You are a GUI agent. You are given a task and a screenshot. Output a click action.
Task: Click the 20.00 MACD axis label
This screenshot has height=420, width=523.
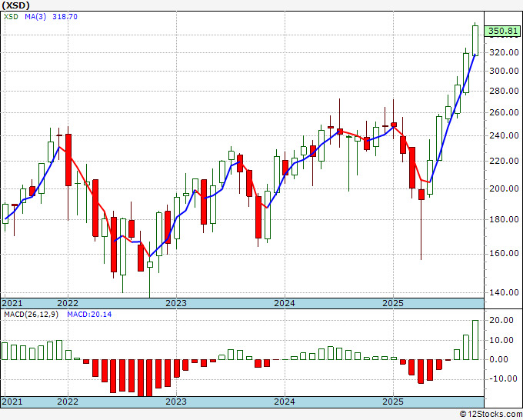pos(501,320)
